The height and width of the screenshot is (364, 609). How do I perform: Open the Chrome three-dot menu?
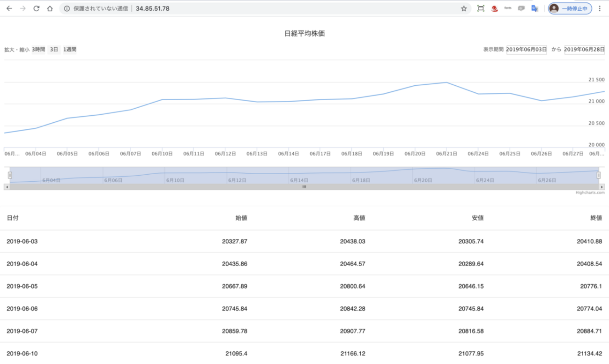click(x=601, y=8)
